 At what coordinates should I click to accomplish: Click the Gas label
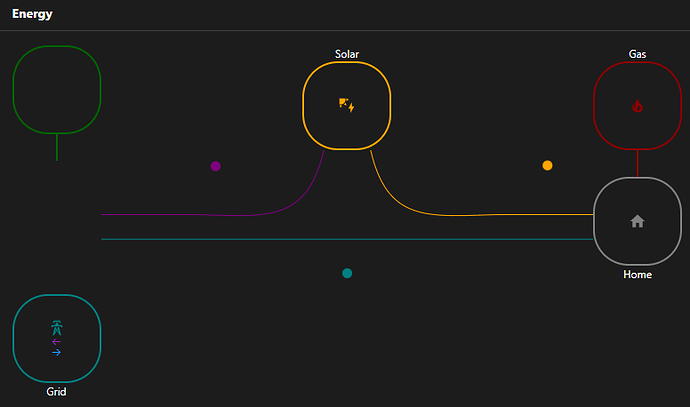(x=637, y=54)
